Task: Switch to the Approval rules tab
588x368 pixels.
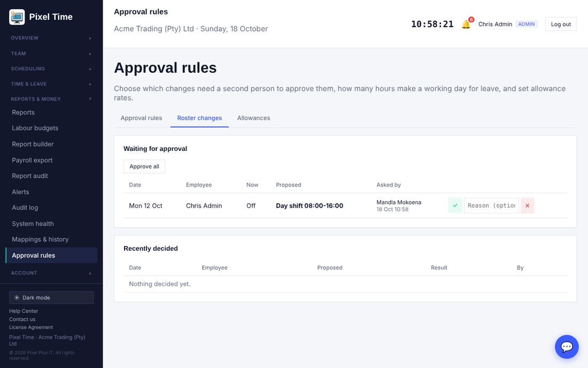Action: pyautogui.click(x=141, y=118)
